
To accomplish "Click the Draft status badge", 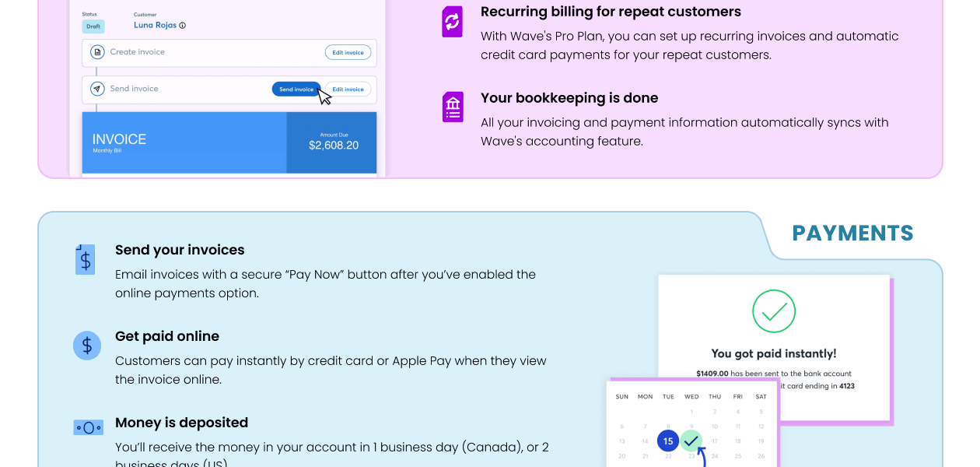I will (x=93, y=26).
